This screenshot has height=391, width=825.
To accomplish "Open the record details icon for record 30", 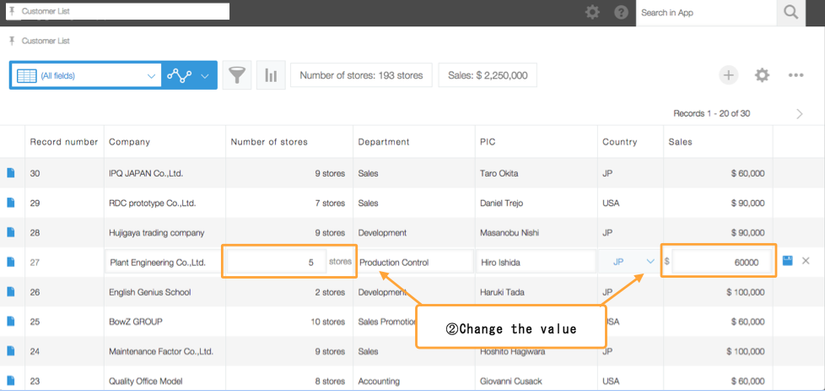I will tap(11, 173).
